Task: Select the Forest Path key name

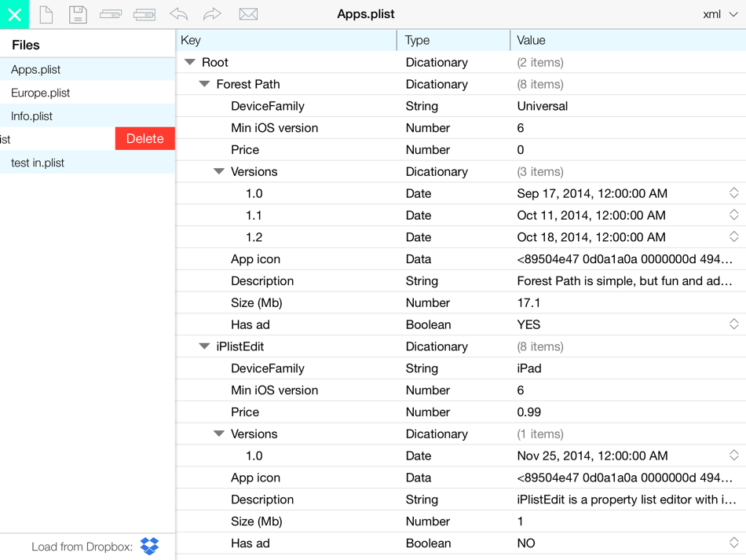Action: pos(248,84)
